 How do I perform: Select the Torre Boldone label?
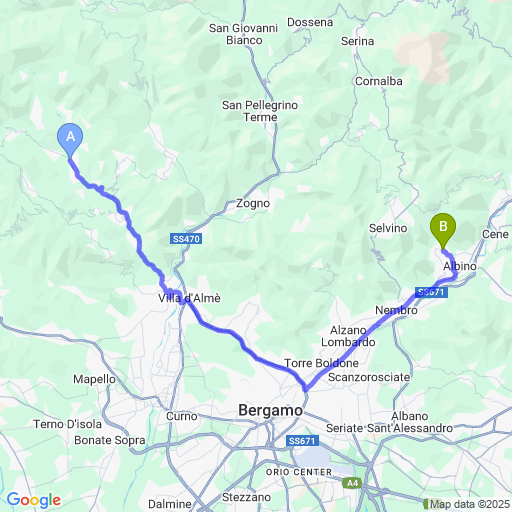tap(321, 363)
